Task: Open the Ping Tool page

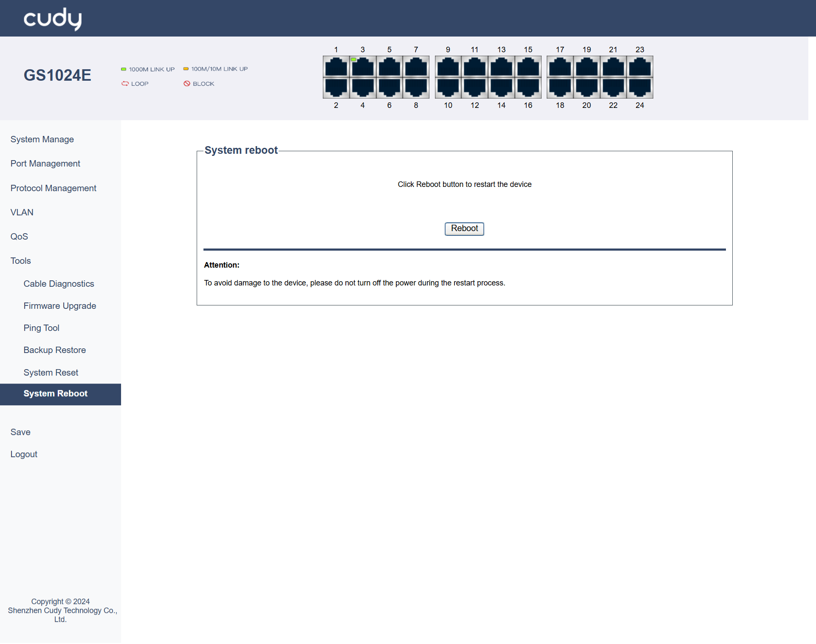Action: (41, 328)
